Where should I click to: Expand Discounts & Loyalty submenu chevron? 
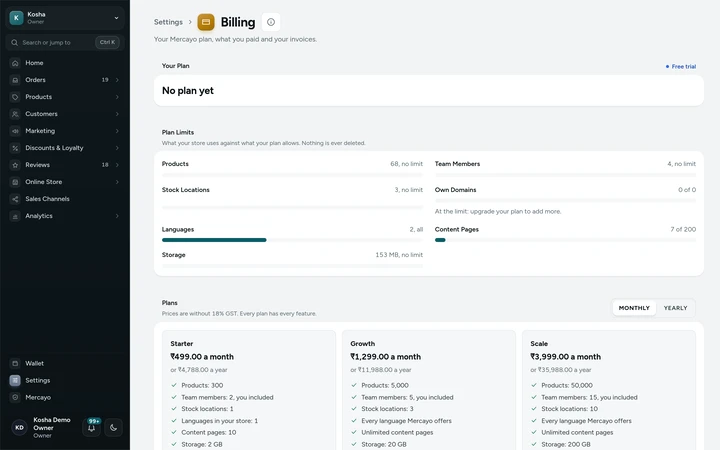(x=117, y=148)
